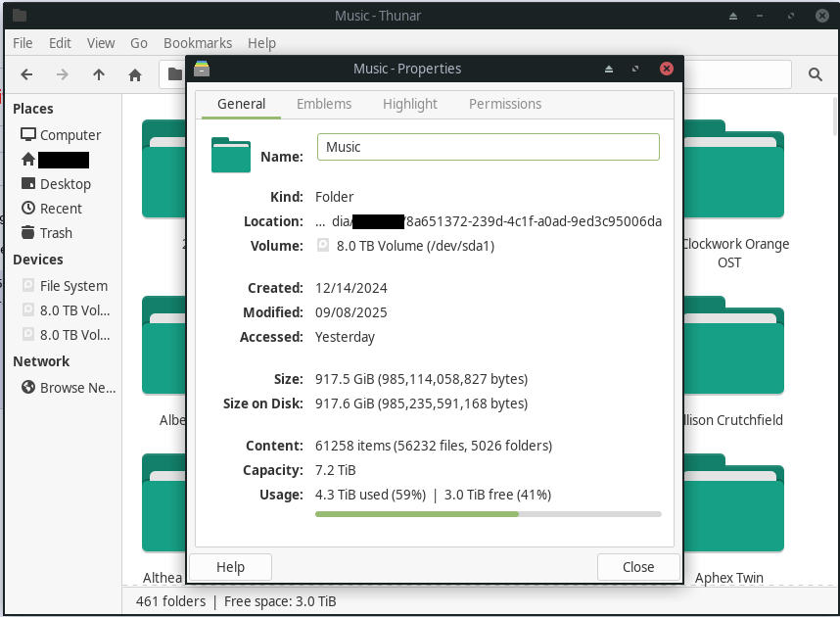Close the Properties dialog with red X

(666, 69)
